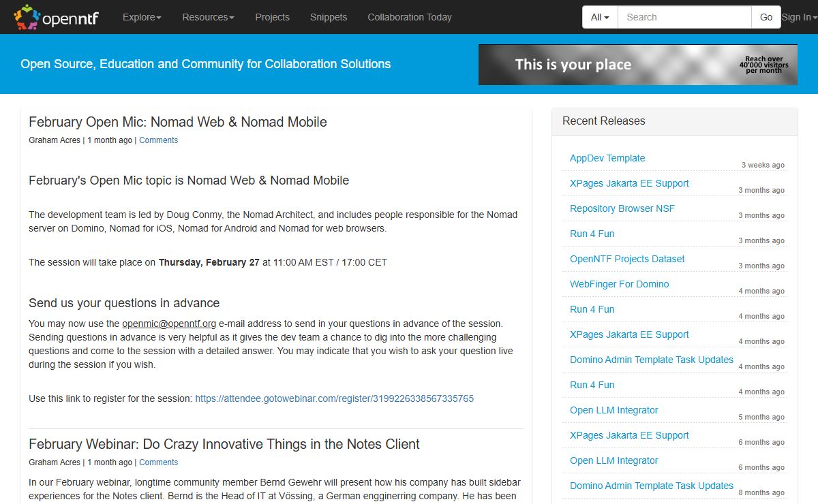Click Open Source, Education and Community tagline
818x504 pixels.
(x=206, y=64)
